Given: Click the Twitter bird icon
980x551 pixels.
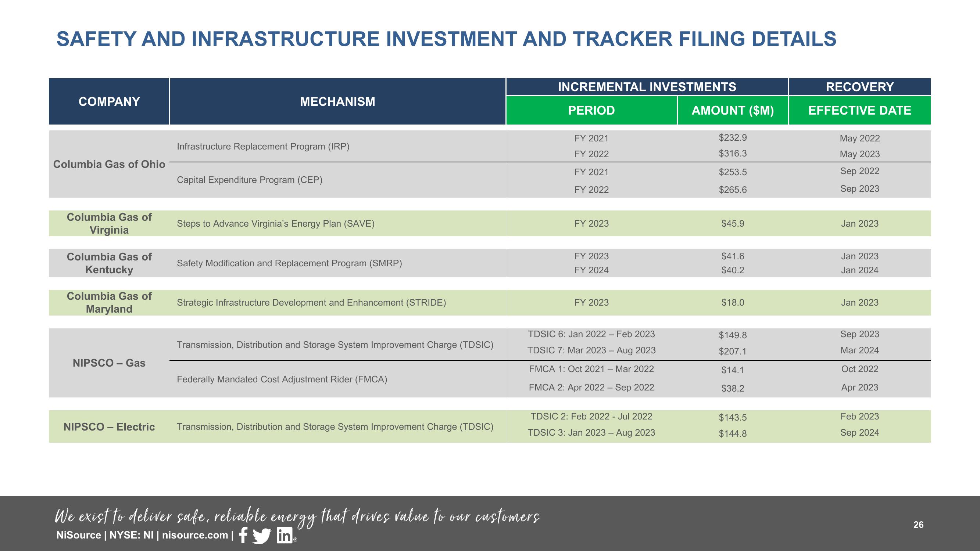Looking at the screenshot, I should [262, 536].
